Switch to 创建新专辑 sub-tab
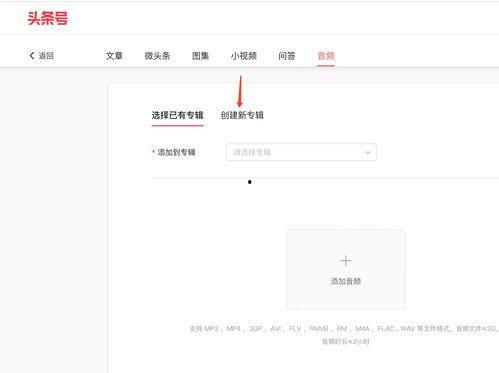 [x=242, y=115]
